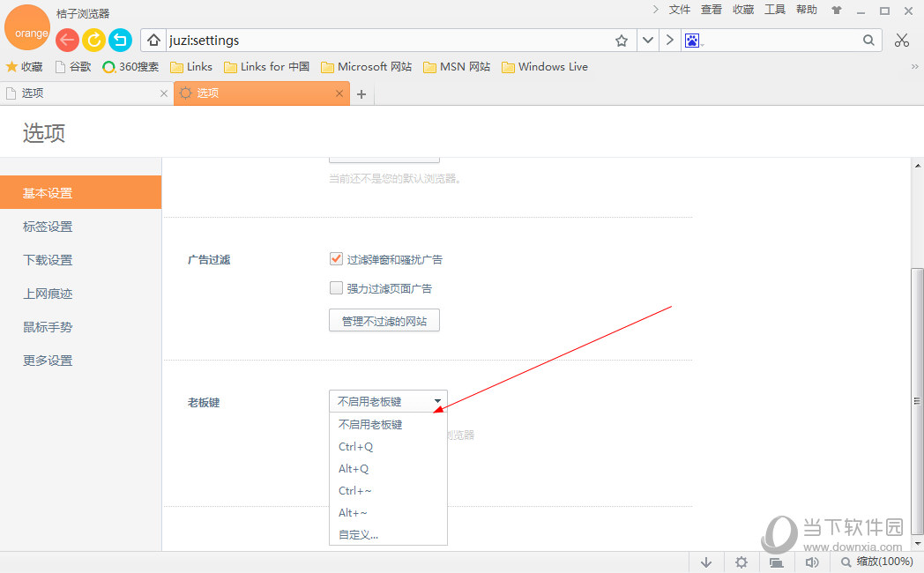
Task: Expand the bookmarks overflow chevron
Action: [x=915, y=66]
